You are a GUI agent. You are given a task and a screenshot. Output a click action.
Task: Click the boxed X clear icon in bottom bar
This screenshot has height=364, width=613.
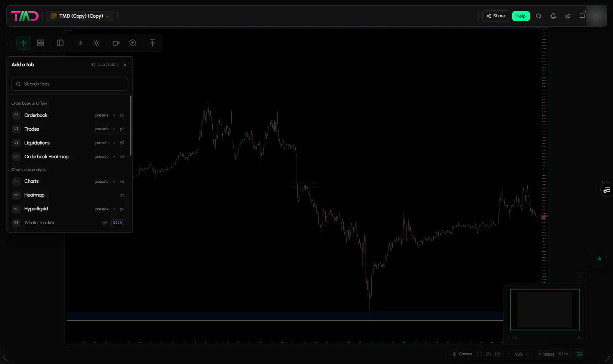tap(498, 354)
